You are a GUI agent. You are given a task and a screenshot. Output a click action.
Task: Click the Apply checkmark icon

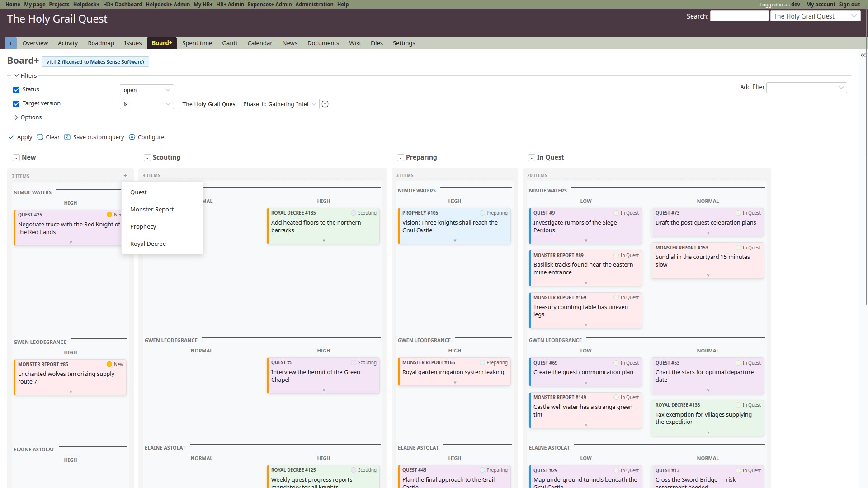[11, 137]
